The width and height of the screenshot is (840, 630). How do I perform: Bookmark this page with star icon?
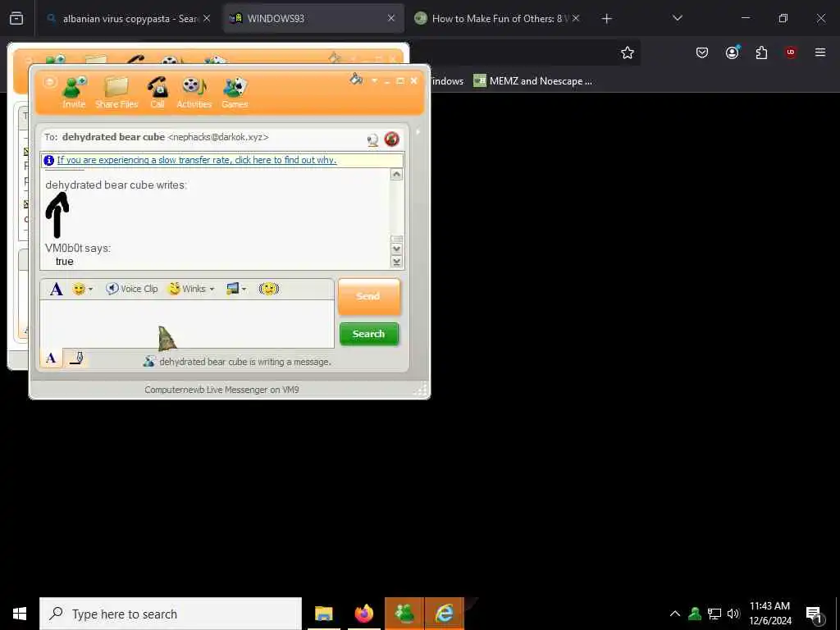pos(628,52)
